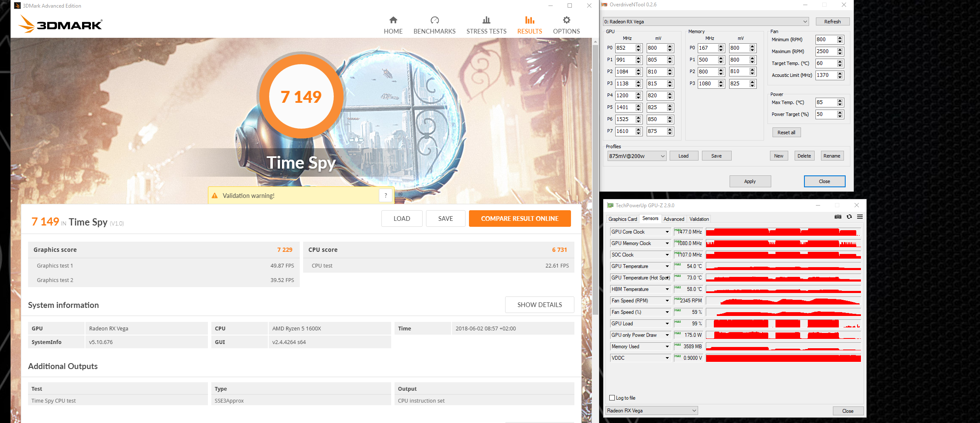Image resolution: width=980 pixels, height=423 pixels.
Task: Click Apply in OverdriveNTool
Action: [750, 181]
